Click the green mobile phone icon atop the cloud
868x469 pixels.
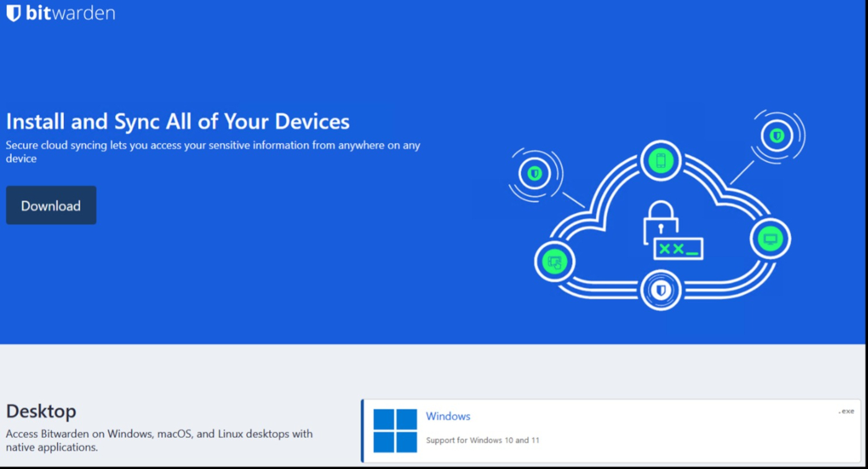click(x=660, y=160)
